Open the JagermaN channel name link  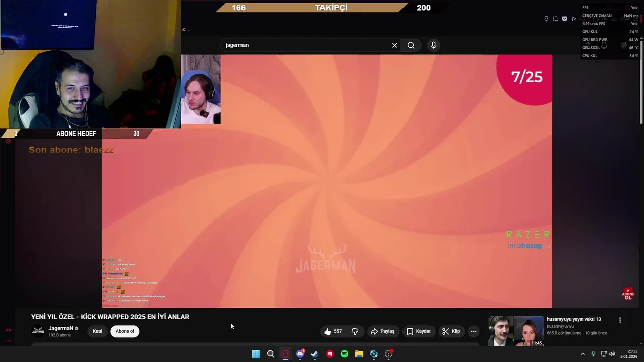61,328
